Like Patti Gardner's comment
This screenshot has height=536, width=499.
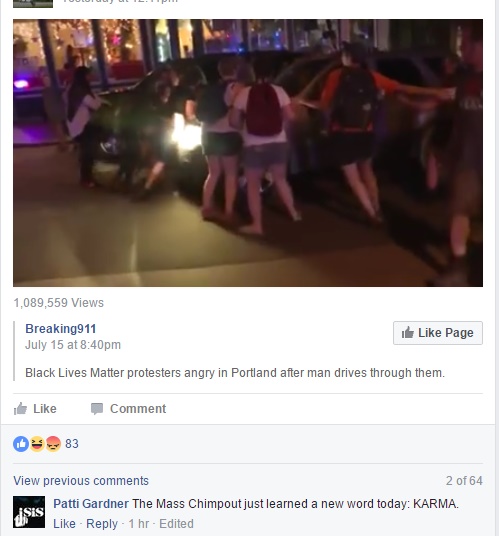(64, 524)
